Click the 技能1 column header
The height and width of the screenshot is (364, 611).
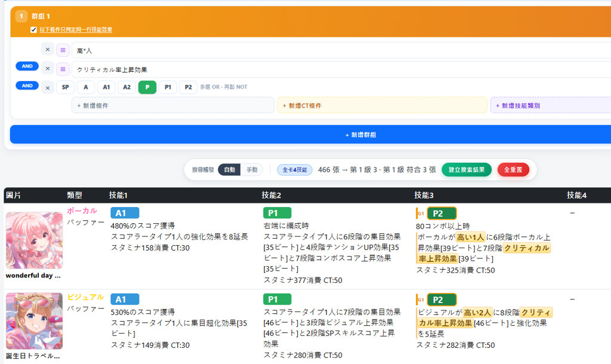pos(119,195)
